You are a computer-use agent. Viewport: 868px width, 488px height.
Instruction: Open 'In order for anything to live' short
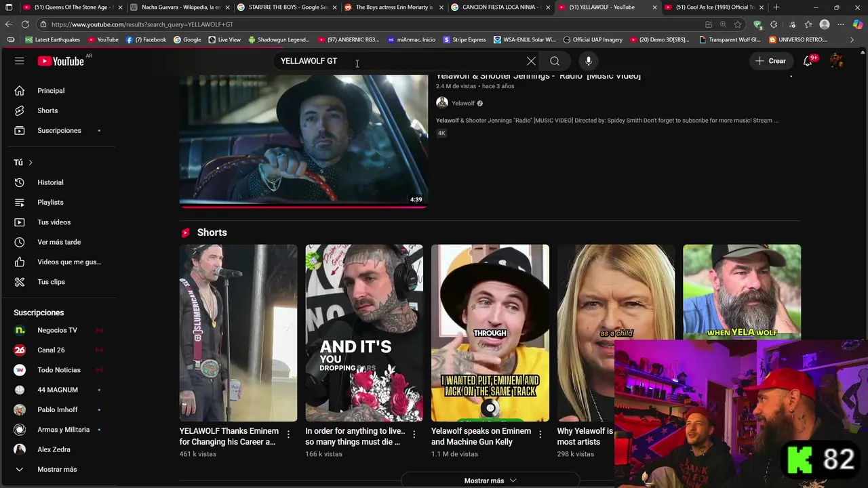point(364,333)
